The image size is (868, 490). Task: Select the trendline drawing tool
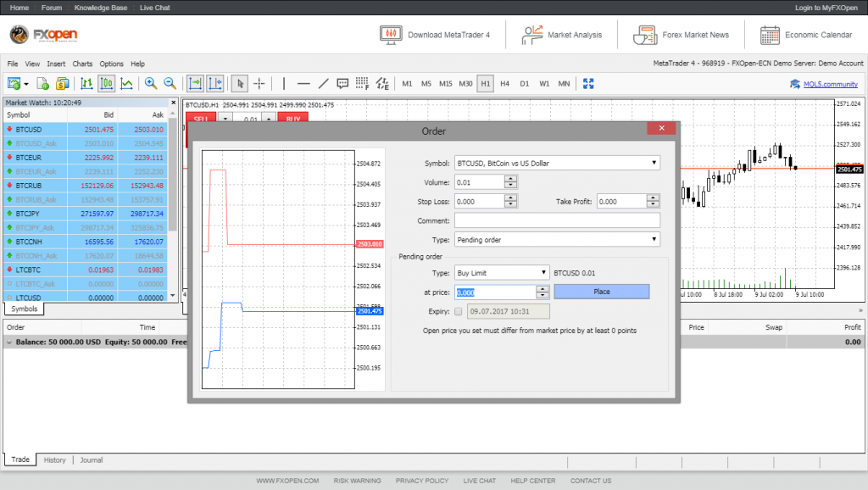pyautogui.click(x=323, y=84)
